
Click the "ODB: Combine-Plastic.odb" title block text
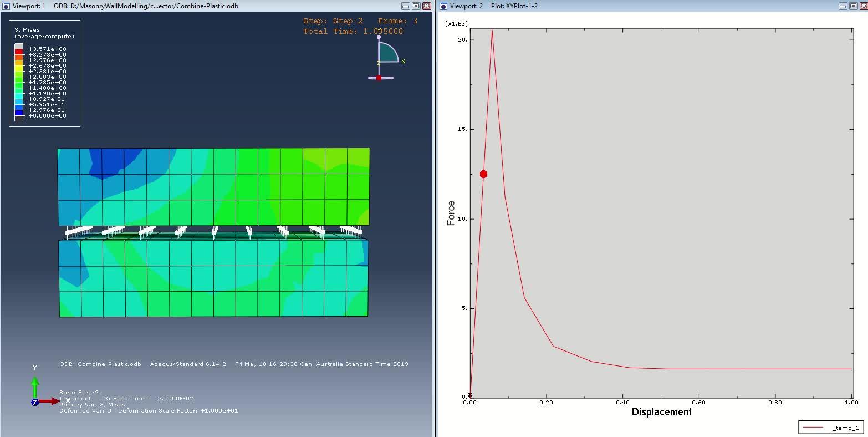tap(100, 364)
